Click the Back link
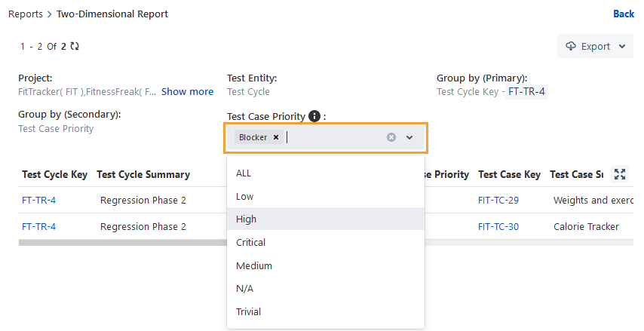 point(623,14)
